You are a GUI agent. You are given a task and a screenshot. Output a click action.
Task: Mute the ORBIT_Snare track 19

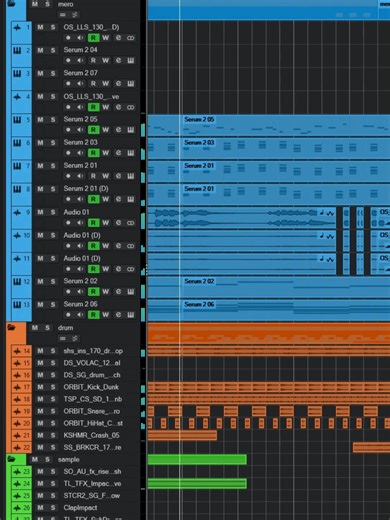pyautogui.click(x=40, y=411)
